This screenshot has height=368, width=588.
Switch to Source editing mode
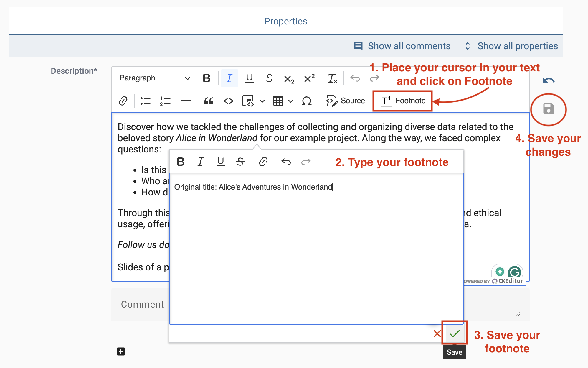point(346,101)
